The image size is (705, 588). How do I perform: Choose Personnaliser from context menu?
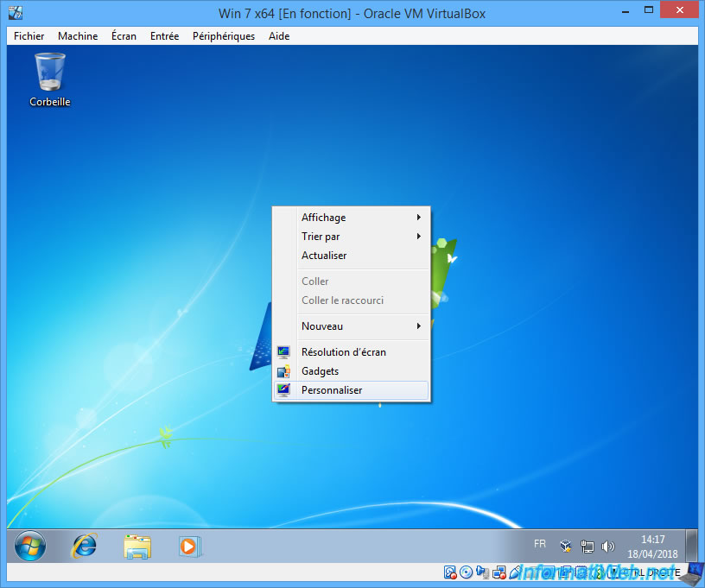(x=351, y=390)
